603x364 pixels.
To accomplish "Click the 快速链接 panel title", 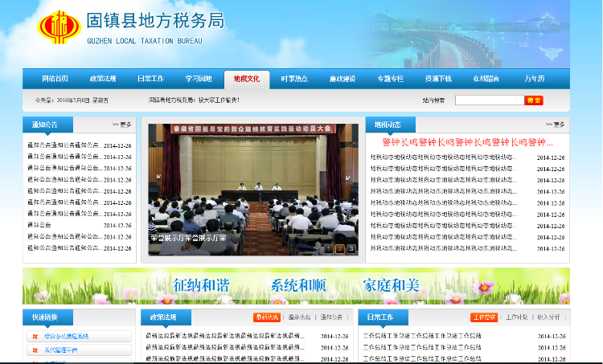I will (x=44, y=317).
